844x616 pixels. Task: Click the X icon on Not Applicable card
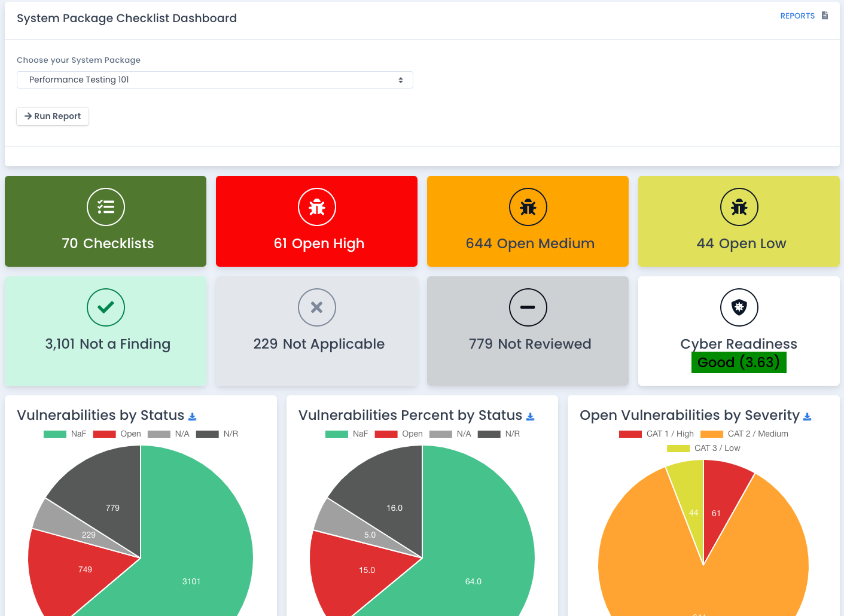[317, 307]
